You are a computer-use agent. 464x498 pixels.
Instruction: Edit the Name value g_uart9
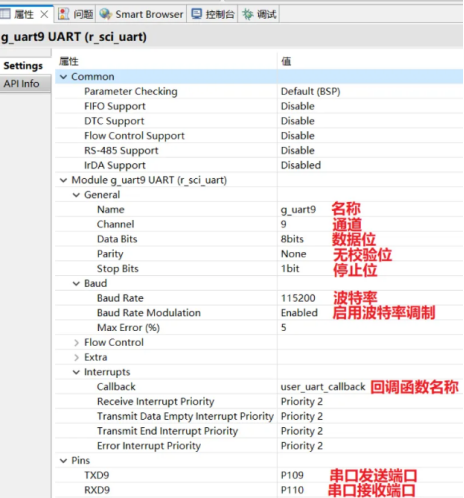tap(298, 209)
